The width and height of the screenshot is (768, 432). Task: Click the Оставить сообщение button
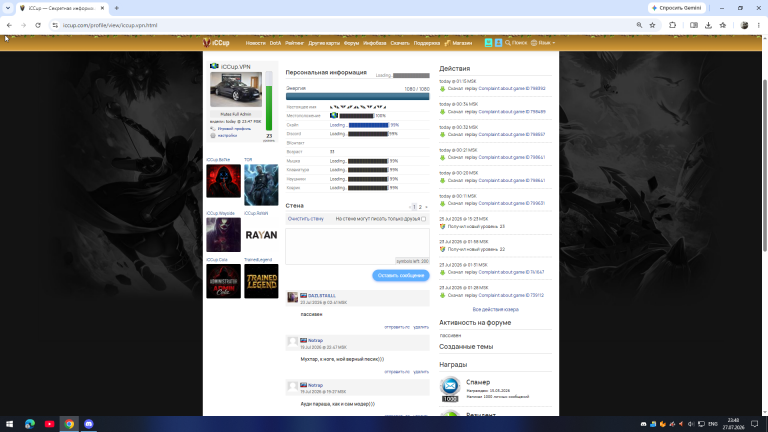[401, 275]
